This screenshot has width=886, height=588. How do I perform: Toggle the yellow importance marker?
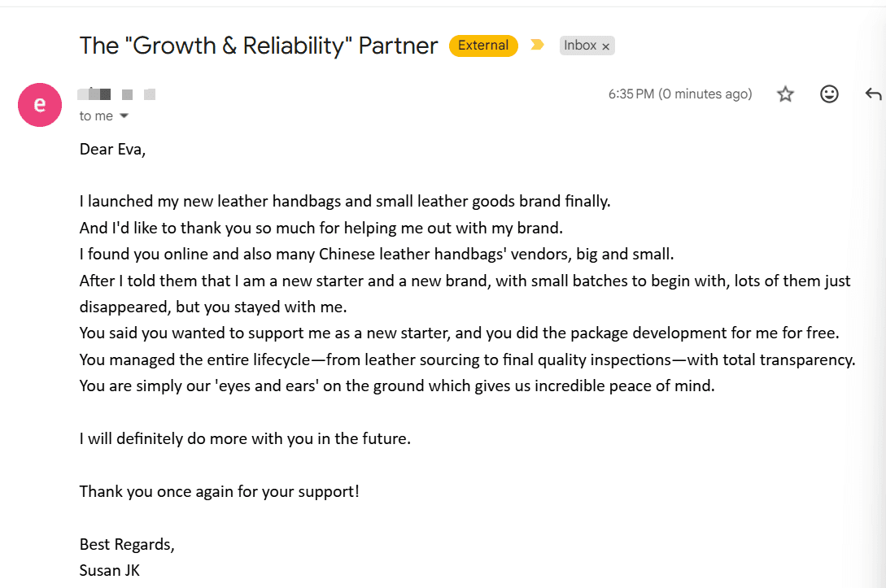[537, 45]
